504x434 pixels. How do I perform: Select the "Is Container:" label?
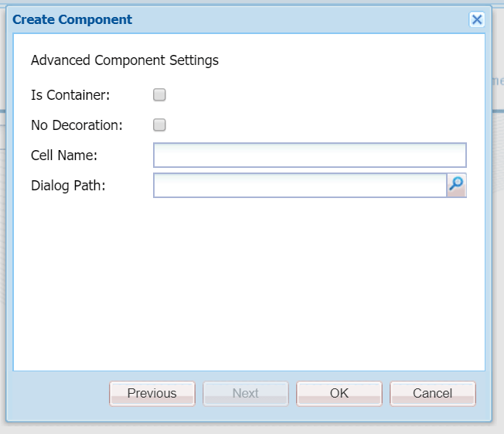[70, 95]
